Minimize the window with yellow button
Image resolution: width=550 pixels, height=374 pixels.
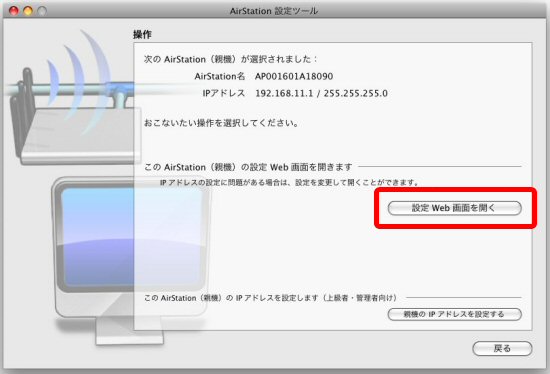pyautogui.click(x=28, y=11)
